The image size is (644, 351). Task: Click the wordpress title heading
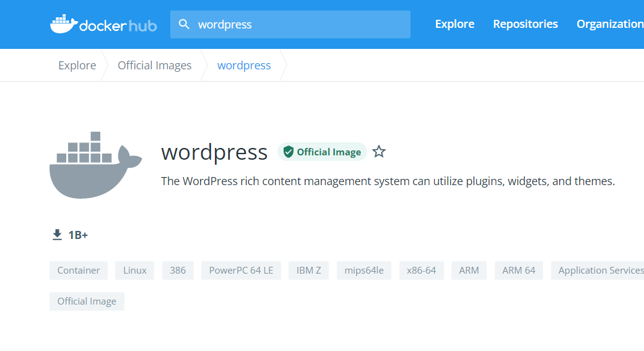[x=214, y=153]
